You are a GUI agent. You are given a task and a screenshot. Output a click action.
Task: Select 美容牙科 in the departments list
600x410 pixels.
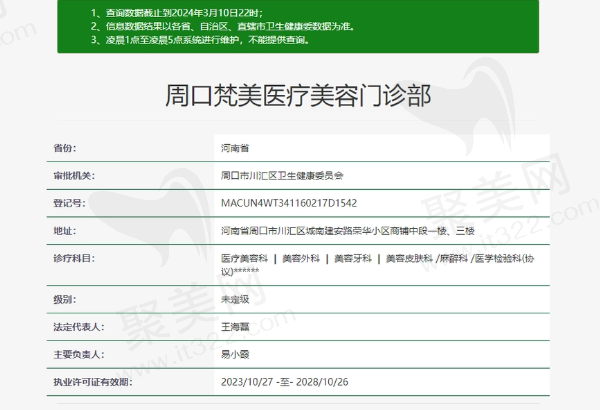point(353,258)
